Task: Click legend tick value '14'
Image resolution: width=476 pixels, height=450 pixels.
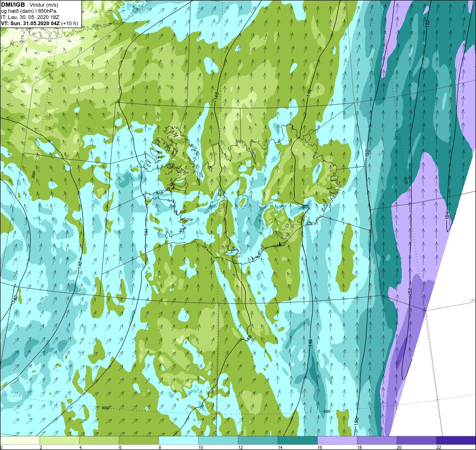Action: (x=280, y=447)
